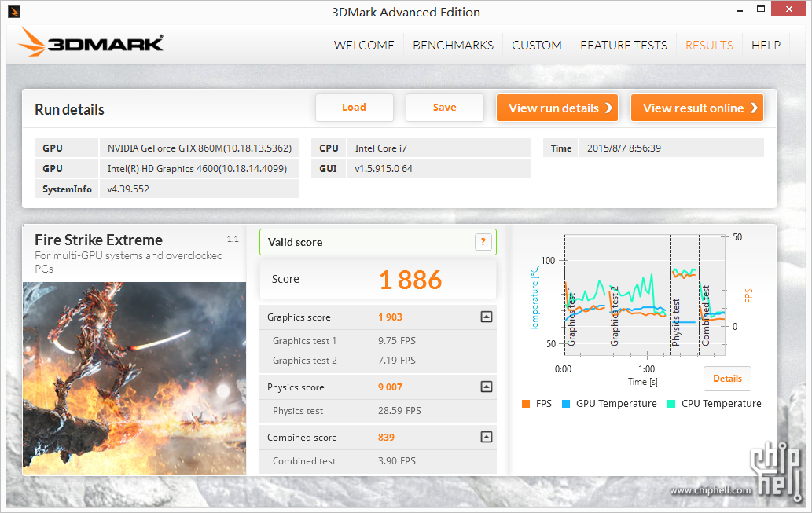Click the Intel(R) HD Graphics 4600 GPU entry
The height and width of the screenshot is (513, 812).
tap(200, 169)
